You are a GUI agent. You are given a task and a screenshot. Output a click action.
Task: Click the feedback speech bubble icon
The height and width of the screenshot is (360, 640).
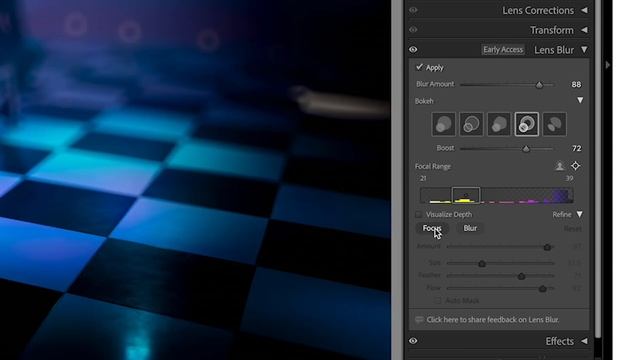pyautogui.click(x=419, y=320)
